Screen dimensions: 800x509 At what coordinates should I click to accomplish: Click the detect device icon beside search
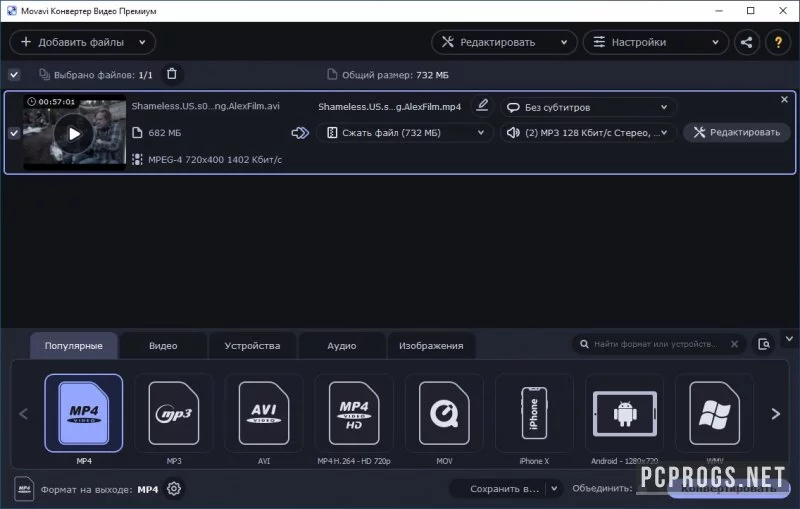764,344
